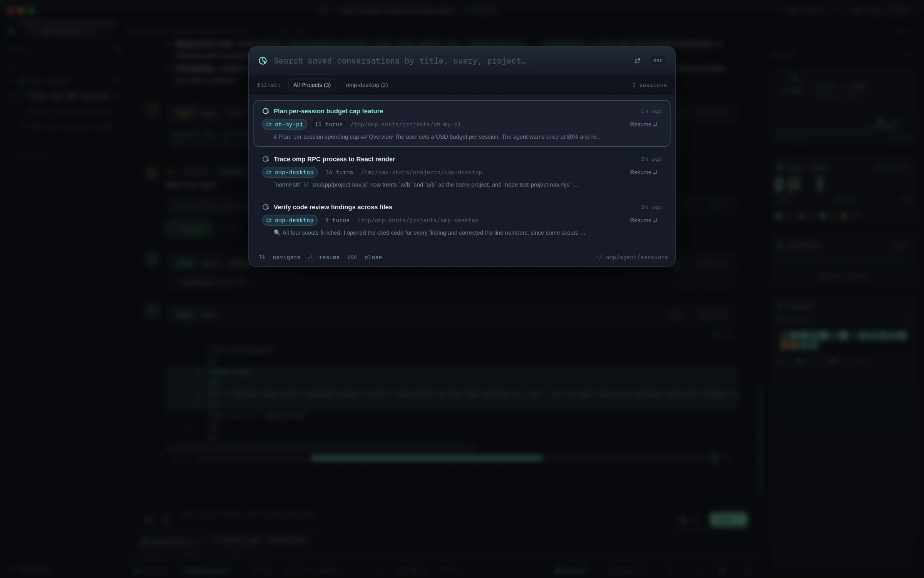Click the preview text starting 'All four scouts finished'
The height and width of the screenshot is (578, 924).
pyautogui.click(x=429, y=233)
